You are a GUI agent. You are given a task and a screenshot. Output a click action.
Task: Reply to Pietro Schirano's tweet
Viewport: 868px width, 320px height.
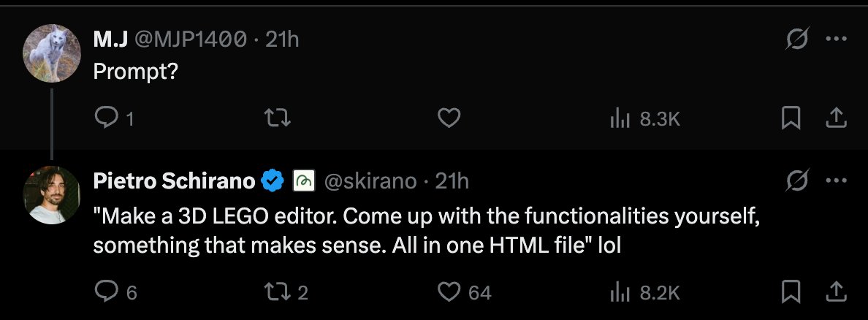[x=107, y=292]
